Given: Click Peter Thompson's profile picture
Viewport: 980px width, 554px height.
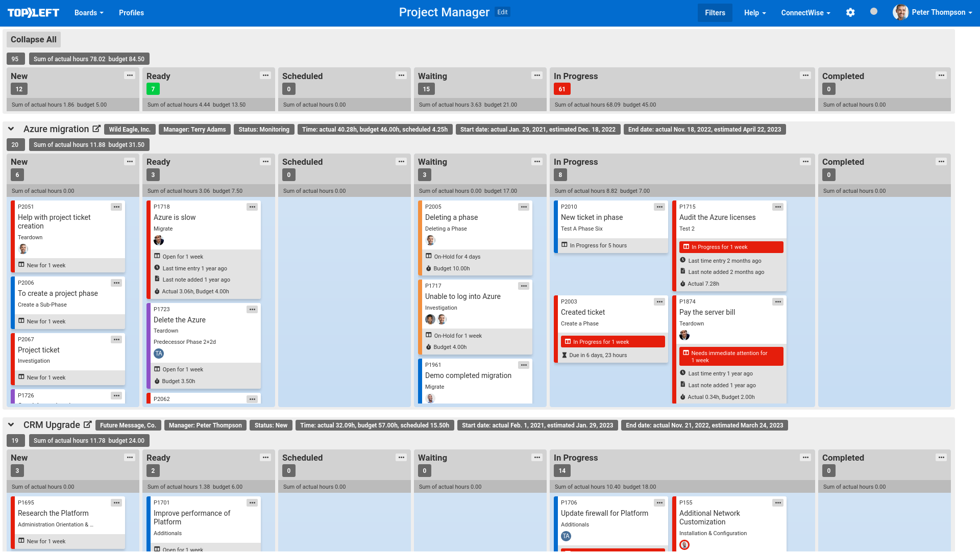Looking at the screenshot, I should [x=900, y=12].
